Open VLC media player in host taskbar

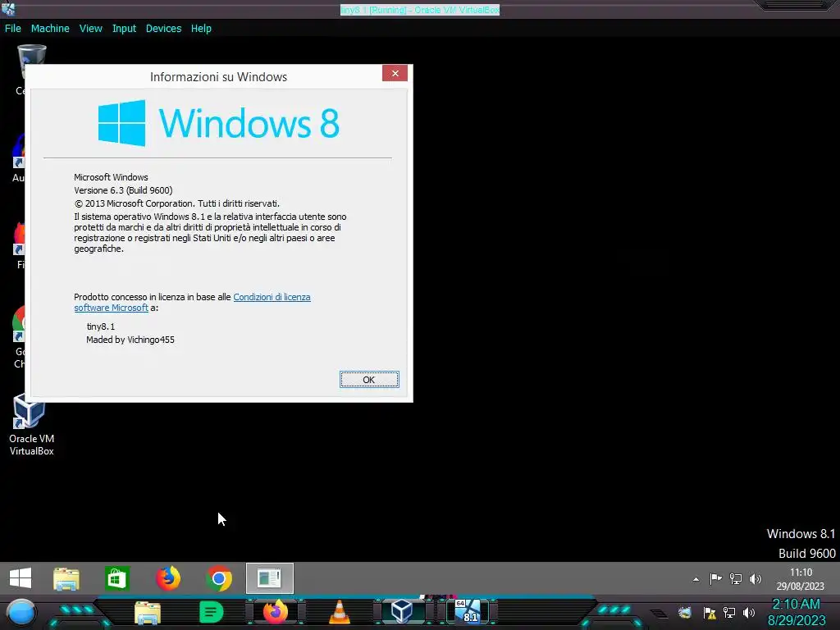click(339, 612)
